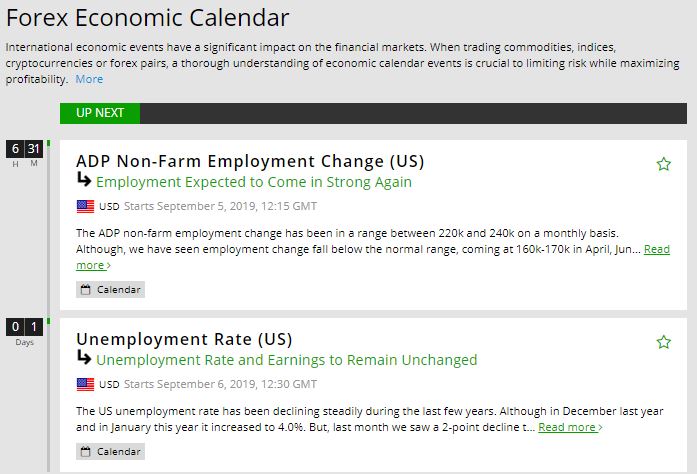The image size is (697, 474).
Task: Click the calendar icon in ADP event tag
Action: point(86,290)
